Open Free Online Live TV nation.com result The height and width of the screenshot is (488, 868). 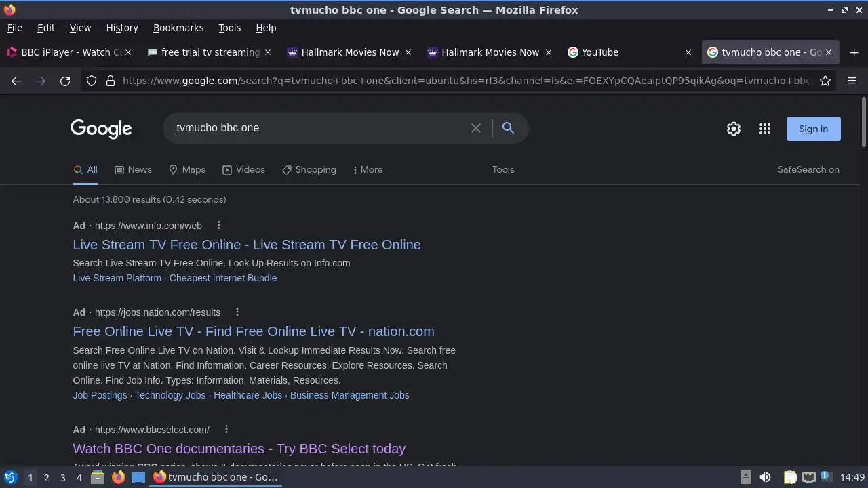click(254, 331)
